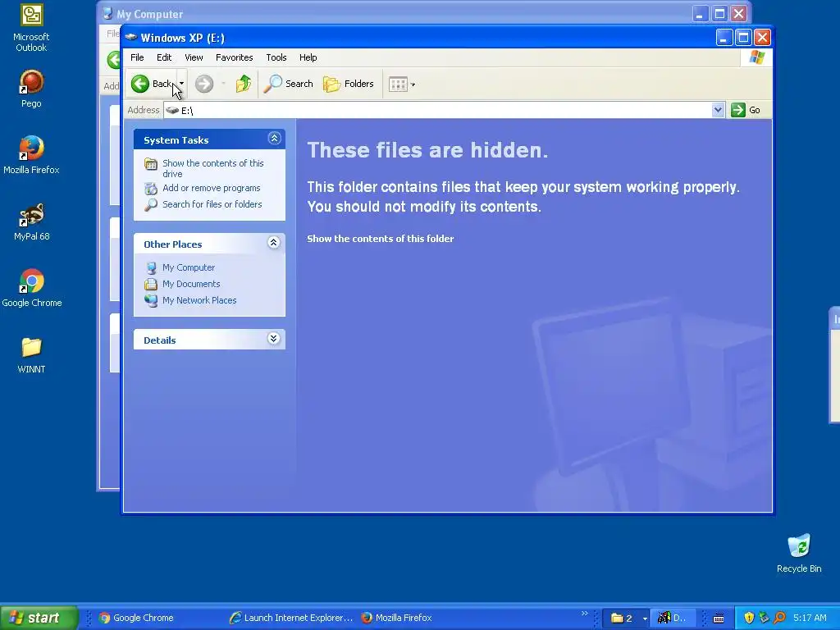Select the Recycle Bin icon
Viewport: 840px width, 630px height.
click(799, 554)
